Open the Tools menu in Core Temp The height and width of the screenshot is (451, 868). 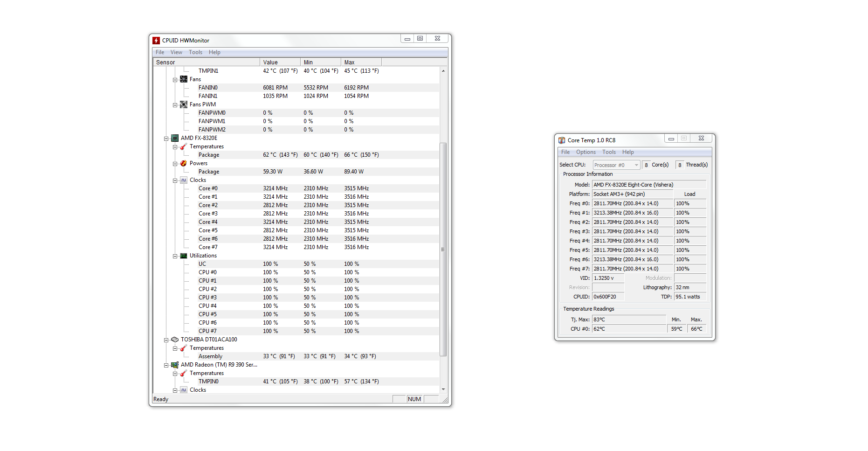609,152
